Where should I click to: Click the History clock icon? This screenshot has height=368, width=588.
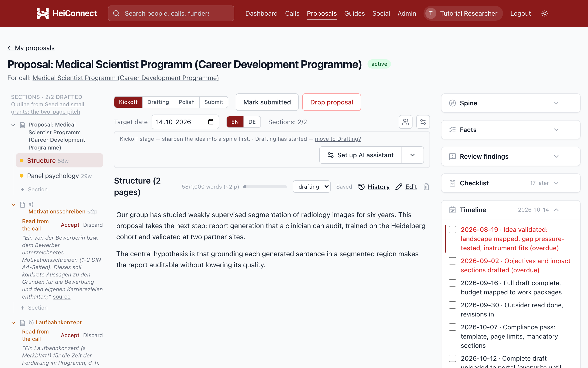(x=362, y=187)
